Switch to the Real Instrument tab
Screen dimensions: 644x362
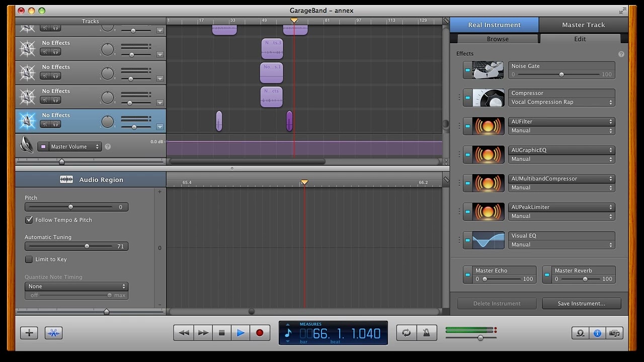494,25
